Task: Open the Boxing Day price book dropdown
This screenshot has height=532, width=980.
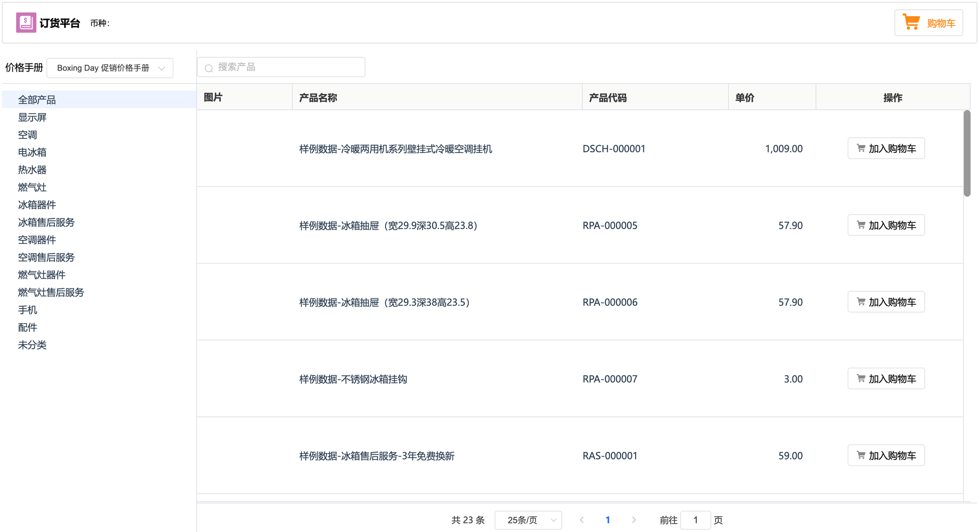Action: tap(110, 68)
